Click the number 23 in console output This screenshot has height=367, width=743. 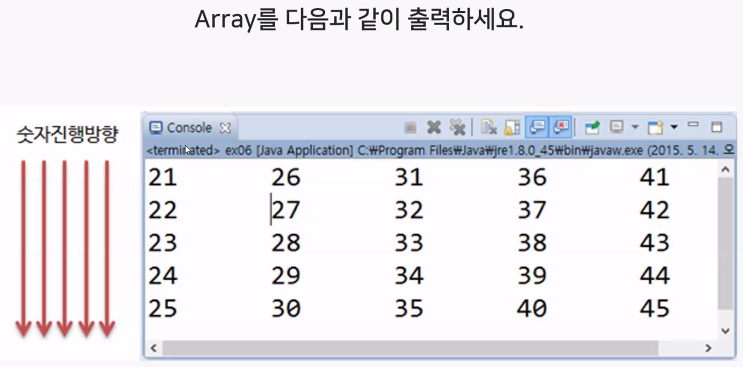point(163,242)
